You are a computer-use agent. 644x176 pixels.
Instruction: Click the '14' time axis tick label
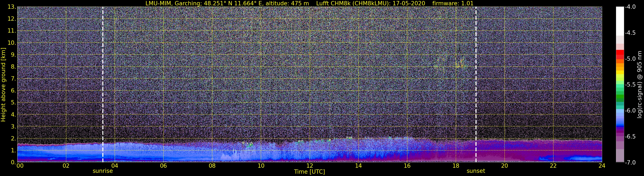[358, 166]
